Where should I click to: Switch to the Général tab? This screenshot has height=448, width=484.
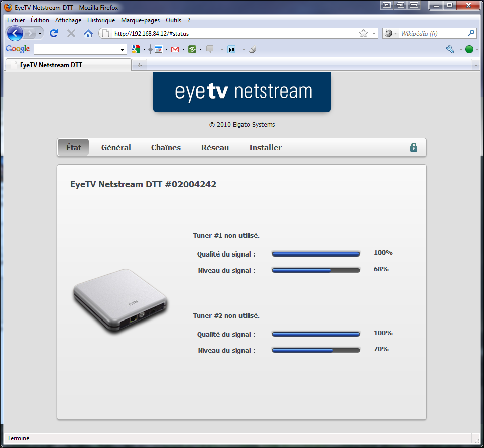point(116,148)
